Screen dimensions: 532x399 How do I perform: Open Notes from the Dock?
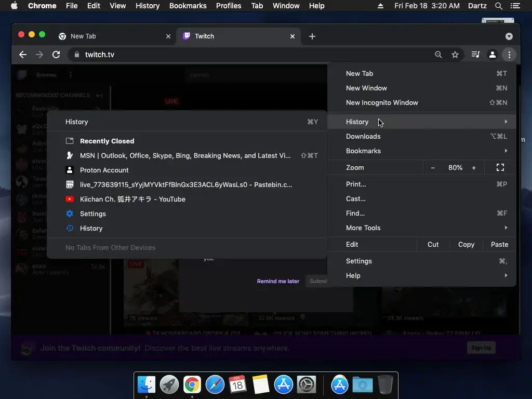coord(261,385)
